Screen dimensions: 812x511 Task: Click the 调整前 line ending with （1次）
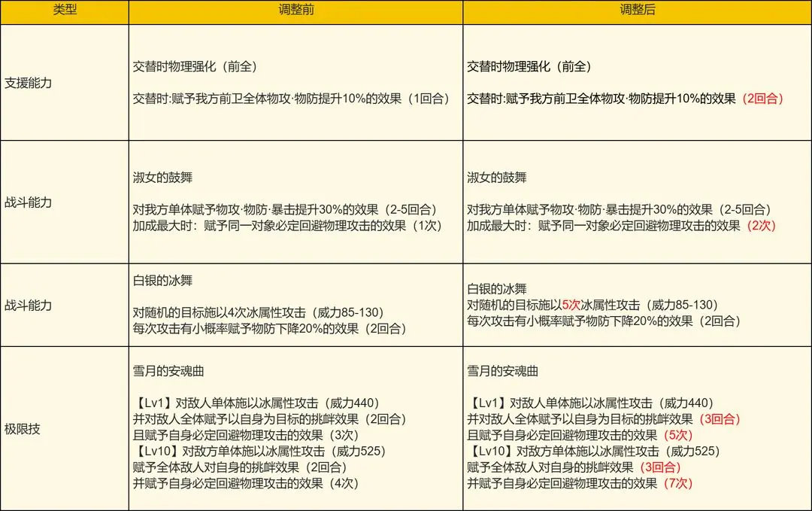click(287, 226)
